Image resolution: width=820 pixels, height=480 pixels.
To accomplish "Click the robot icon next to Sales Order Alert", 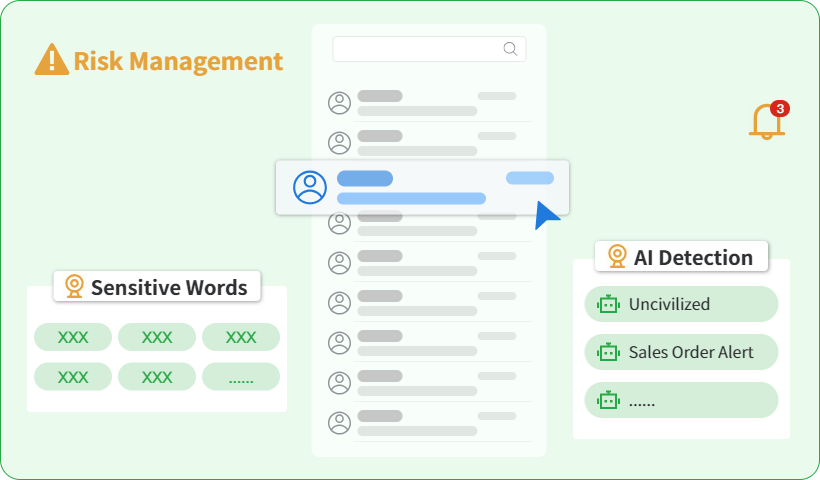I will tap(607, 352).
